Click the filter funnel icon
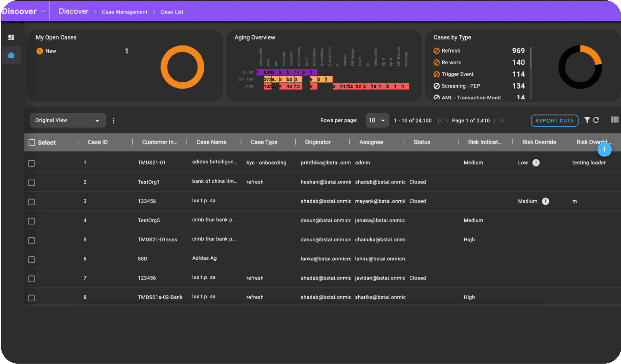Viewport: 621px width, 364px height. coord(587,120)
